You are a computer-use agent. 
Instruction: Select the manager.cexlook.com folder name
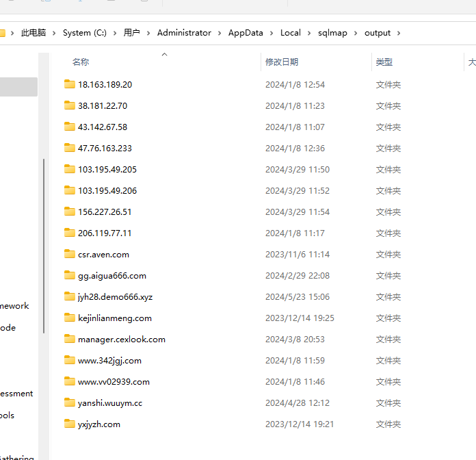coord(122,340)
